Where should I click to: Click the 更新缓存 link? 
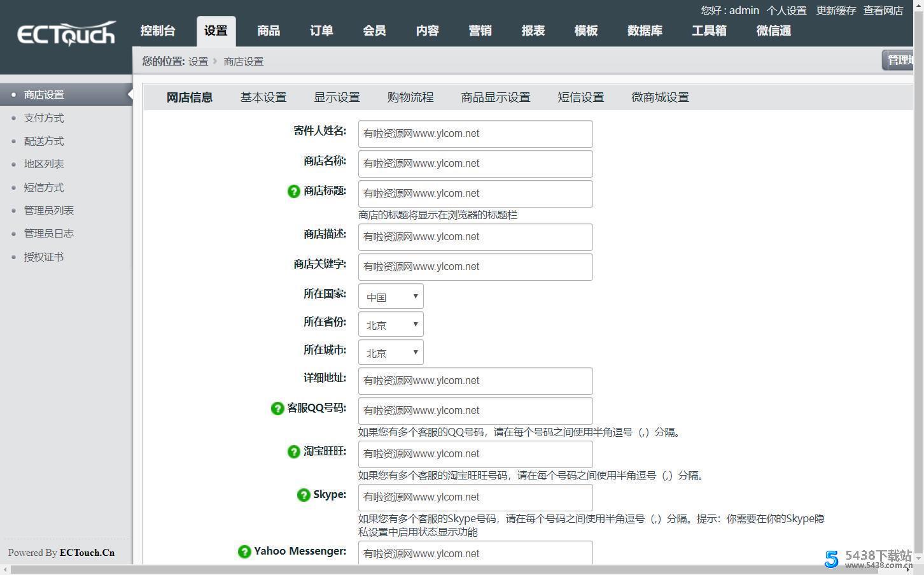point(836,11)
